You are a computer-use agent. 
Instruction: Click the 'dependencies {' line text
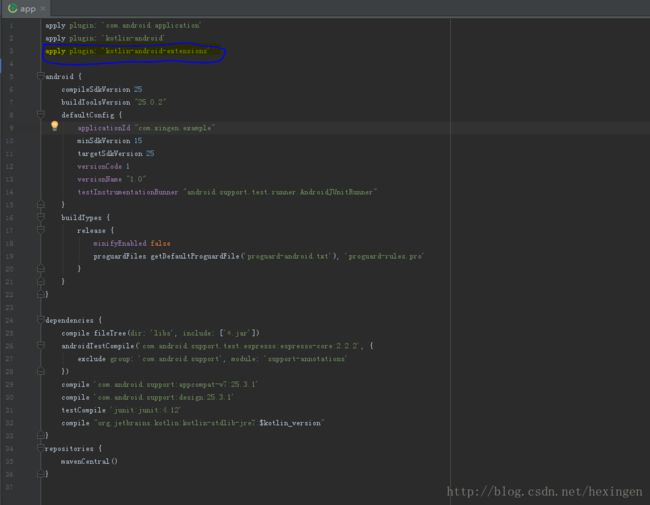click(x=73, y=320)
